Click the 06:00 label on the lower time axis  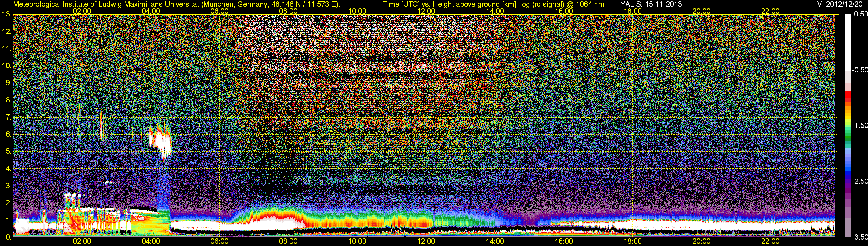click(x=219, y=241)
